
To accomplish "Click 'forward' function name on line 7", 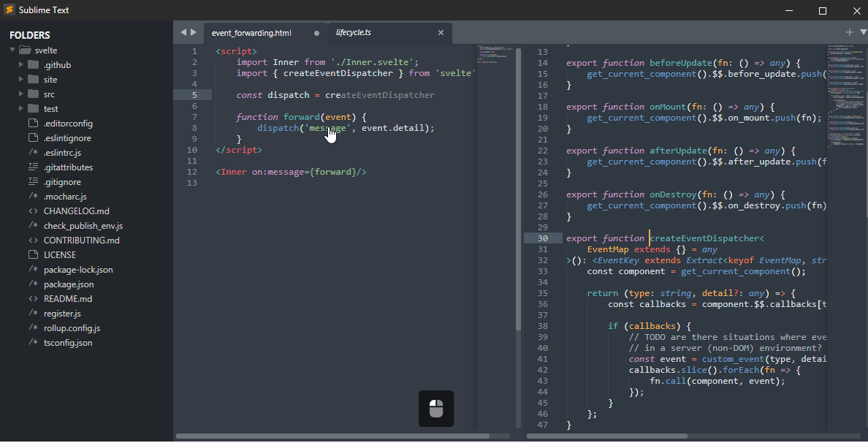I will click(x=302, y=117).
